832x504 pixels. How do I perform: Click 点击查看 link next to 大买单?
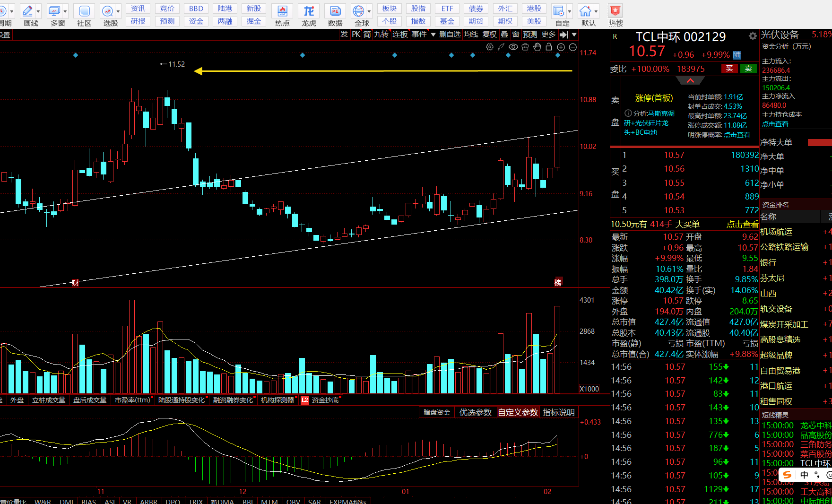[742, 224]
